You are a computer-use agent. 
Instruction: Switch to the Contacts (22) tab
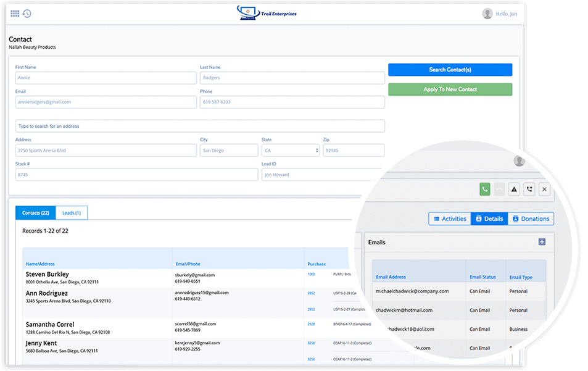(35, 213)
